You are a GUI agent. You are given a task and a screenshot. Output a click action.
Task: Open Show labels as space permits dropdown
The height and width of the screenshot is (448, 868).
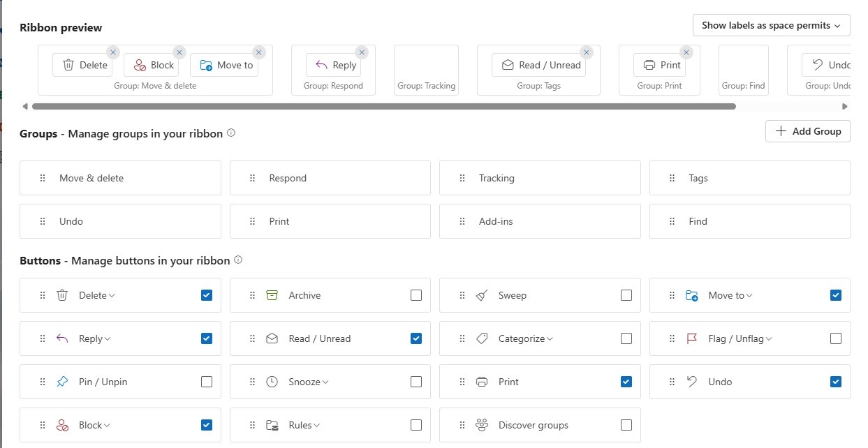pyautogui.click(x=771, y=25)
